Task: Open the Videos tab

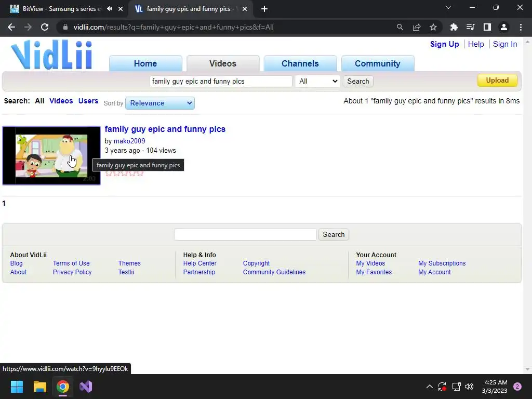Action: pyautogui.click(x=222, y=63)
